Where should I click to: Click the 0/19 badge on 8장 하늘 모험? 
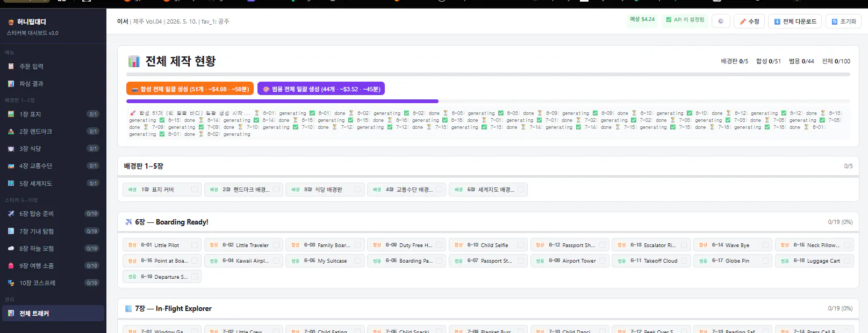click(x=92, y=249)
